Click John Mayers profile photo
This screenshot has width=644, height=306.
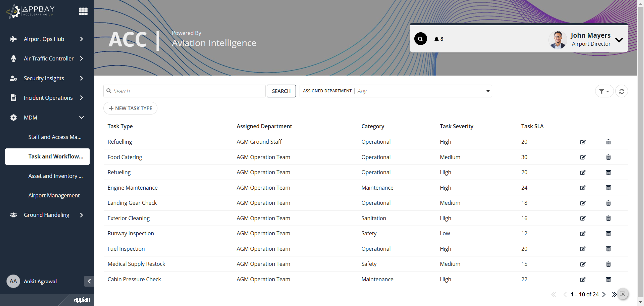click(x=557, y=40)
